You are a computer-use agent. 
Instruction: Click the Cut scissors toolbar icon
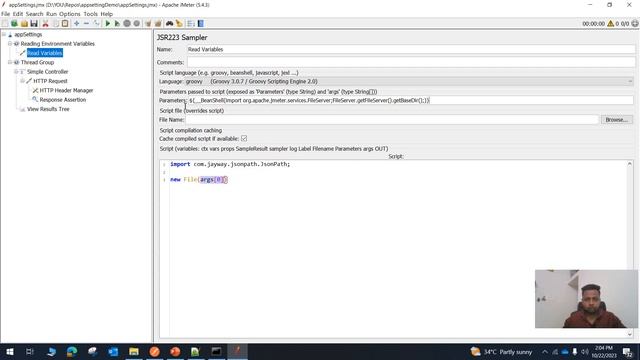[x=45, y=24]
